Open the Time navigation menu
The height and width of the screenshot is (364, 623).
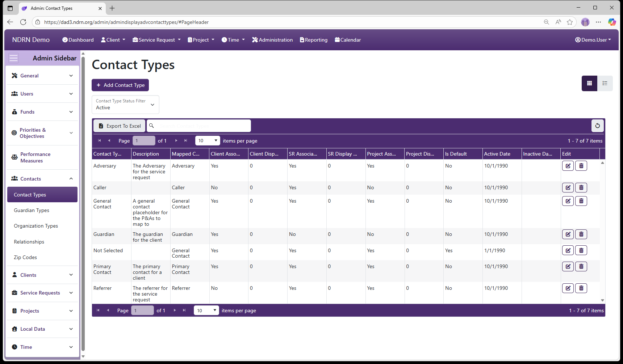pyautogui.click(x=233, y=40)
